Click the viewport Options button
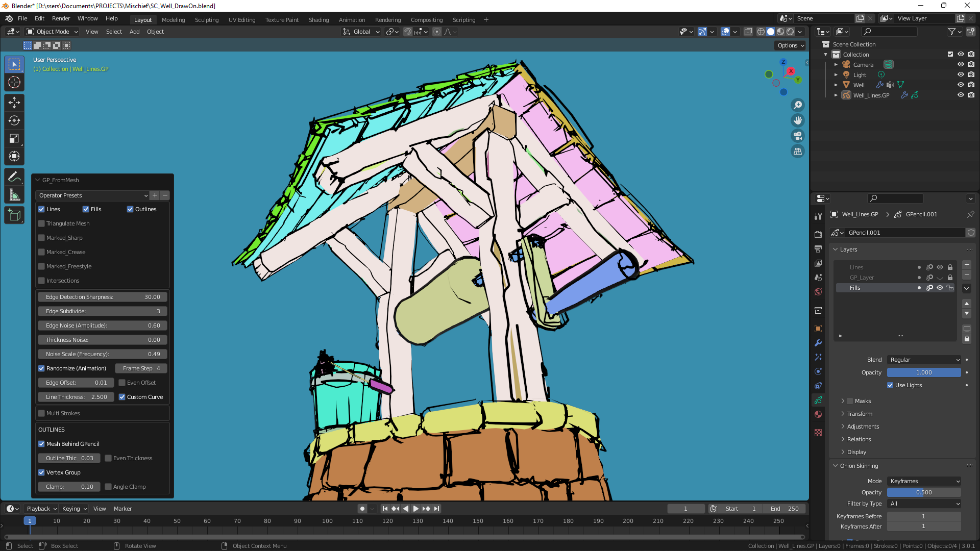The image size is (980, 551). tap(790, 45)
